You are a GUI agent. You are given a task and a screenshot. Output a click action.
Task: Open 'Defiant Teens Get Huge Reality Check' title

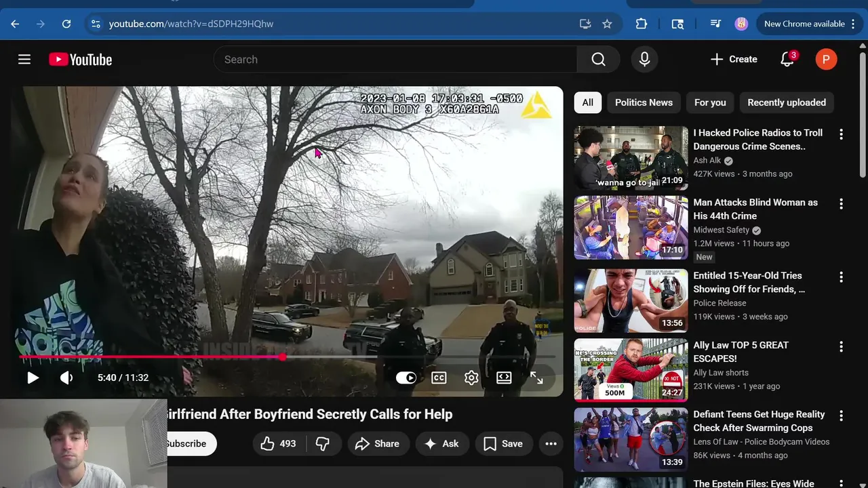[759, 421]
